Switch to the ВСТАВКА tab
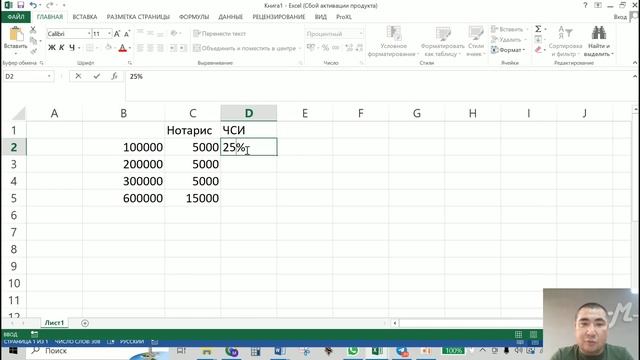Viewport: 640px width, 360px height. coord(85,17)
